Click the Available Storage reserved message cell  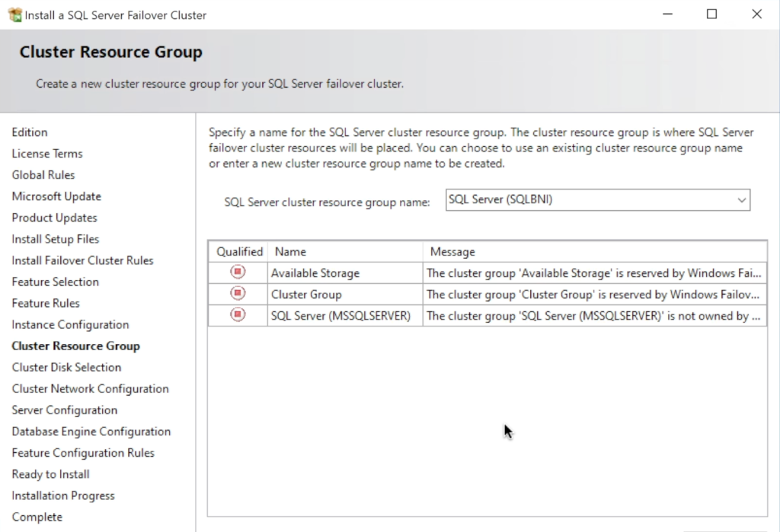coord(595,273)
